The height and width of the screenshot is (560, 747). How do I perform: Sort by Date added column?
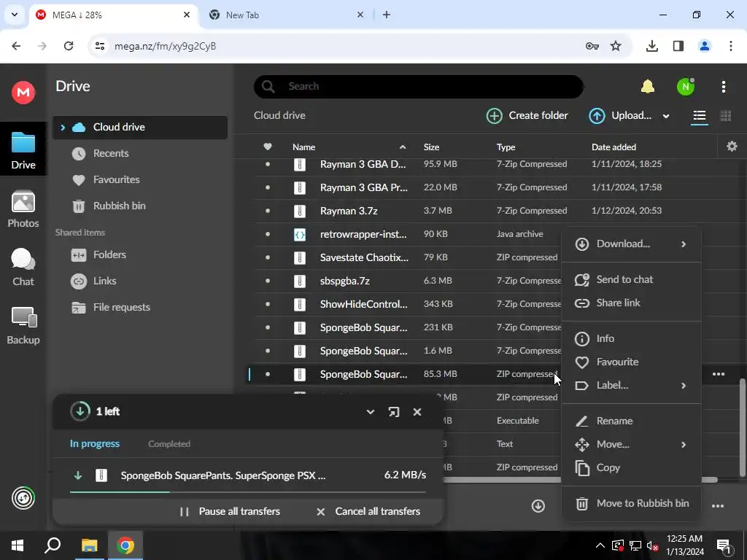[x=614, y=147]
